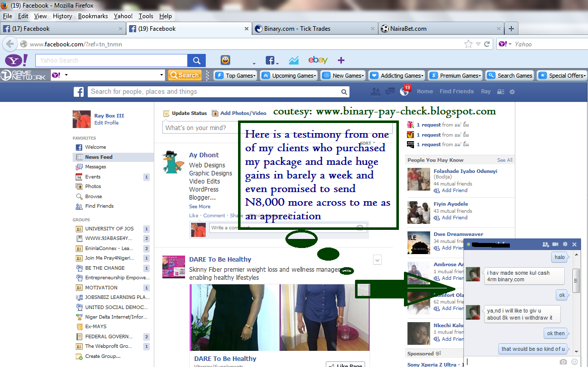588x367 pixels.
Task: Click Facebook home logo in blue bar
Action: click(x=78, y=92)
